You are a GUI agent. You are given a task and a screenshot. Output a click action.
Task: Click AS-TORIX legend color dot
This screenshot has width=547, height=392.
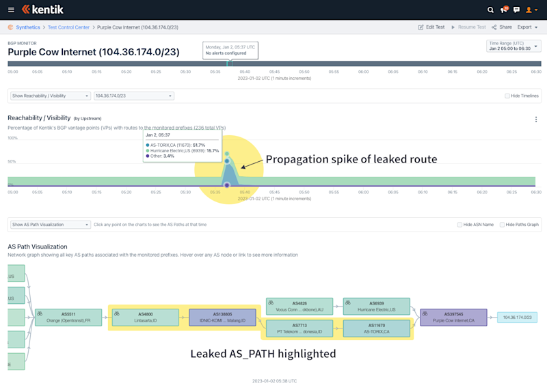click(148, 145)
